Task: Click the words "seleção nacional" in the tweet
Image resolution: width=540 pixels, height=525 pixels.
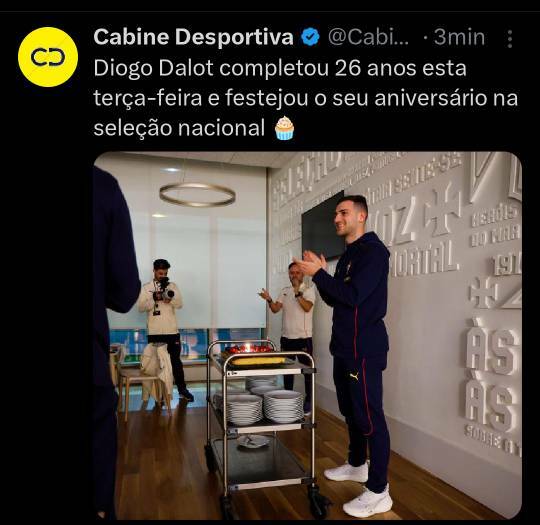Action: pyautogui.click(x=179, y=128)
